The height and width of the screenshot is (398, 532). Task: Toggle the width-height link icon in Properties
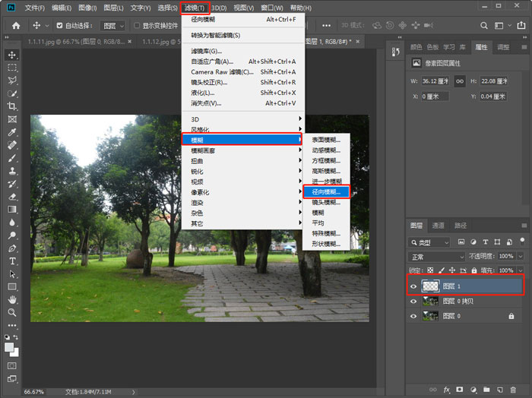460,81
